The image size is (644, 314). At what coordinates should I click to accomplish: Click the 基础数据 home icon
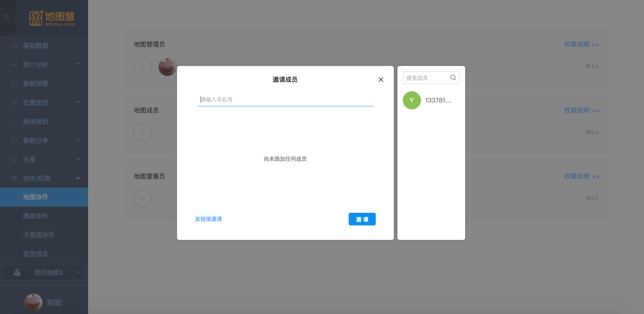pyautogui.click(x=14, y=46)
